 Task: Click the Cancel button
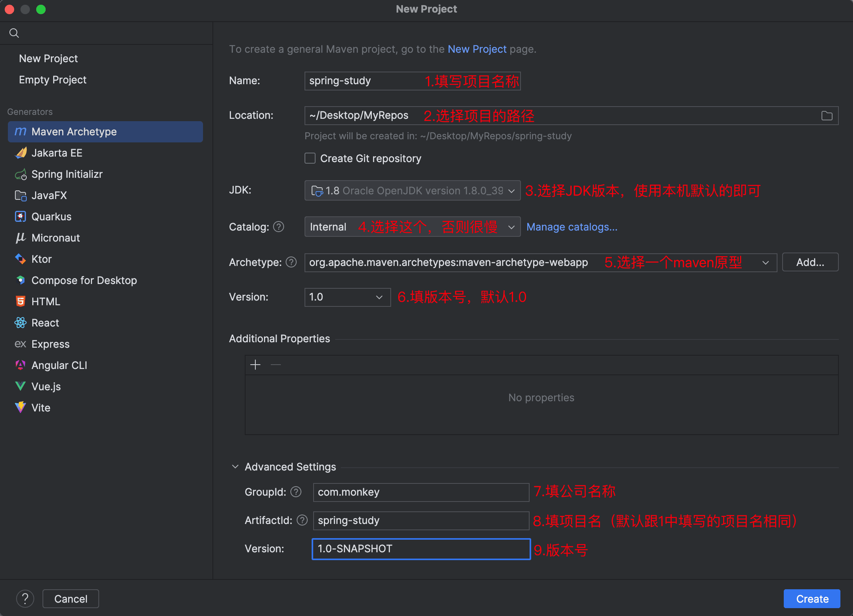[71, 599]
